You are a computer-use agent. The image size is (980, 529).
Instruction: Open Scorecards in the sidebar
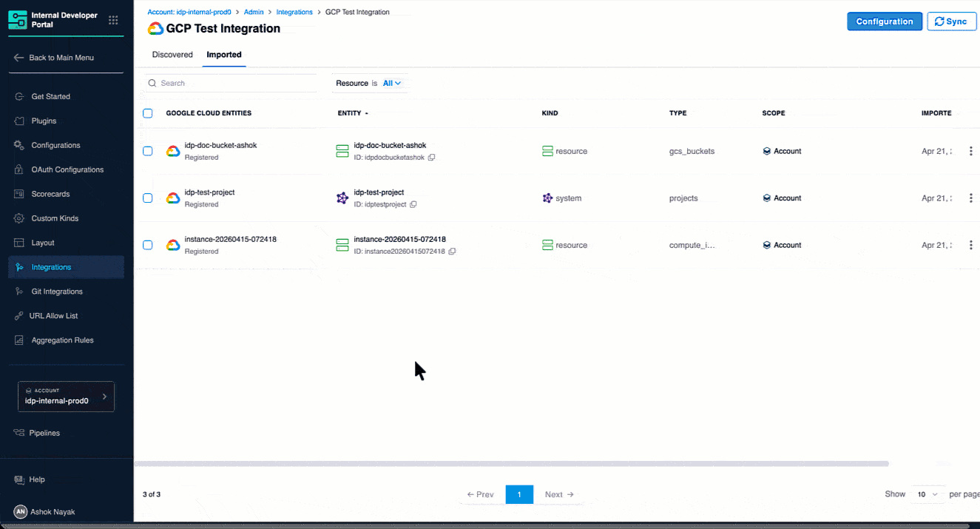click(50, 194)
